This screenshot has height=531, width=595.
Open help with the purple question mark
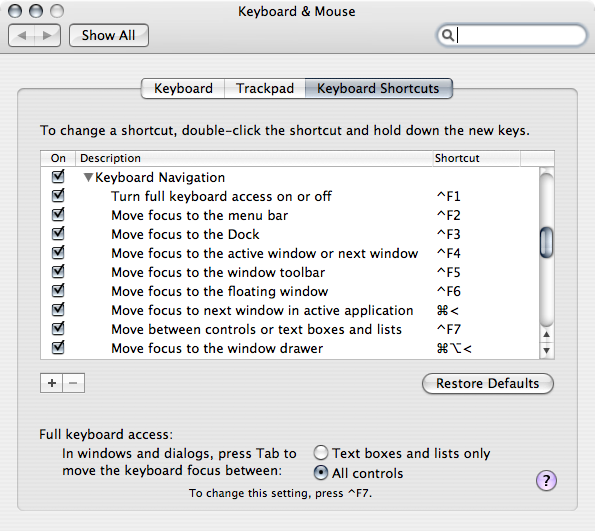546,481
